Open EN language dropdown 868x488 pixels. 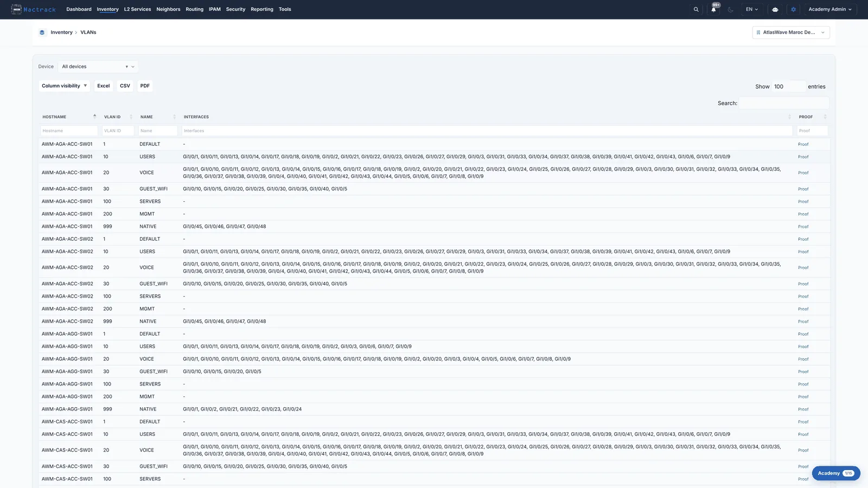click(x=752, y=9)
